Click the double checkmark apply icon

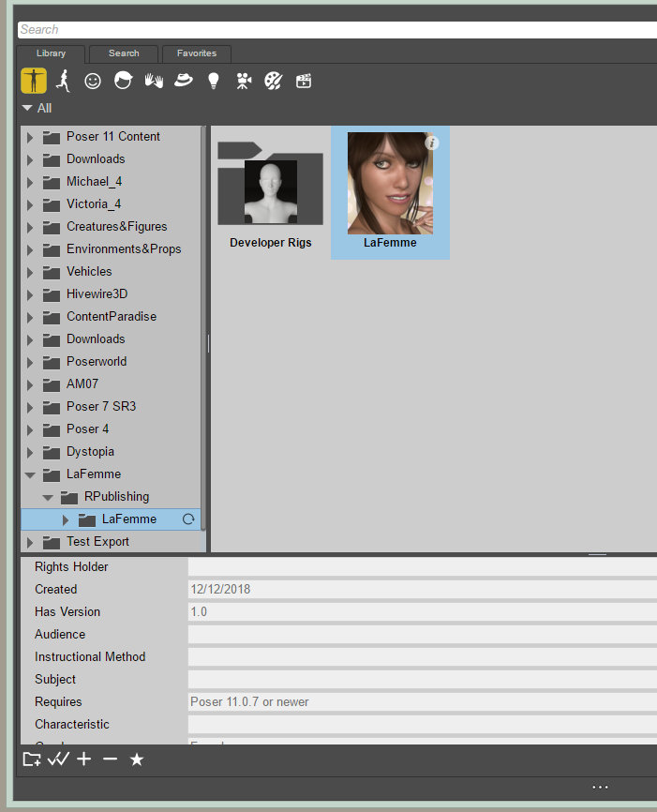[58, 759]
